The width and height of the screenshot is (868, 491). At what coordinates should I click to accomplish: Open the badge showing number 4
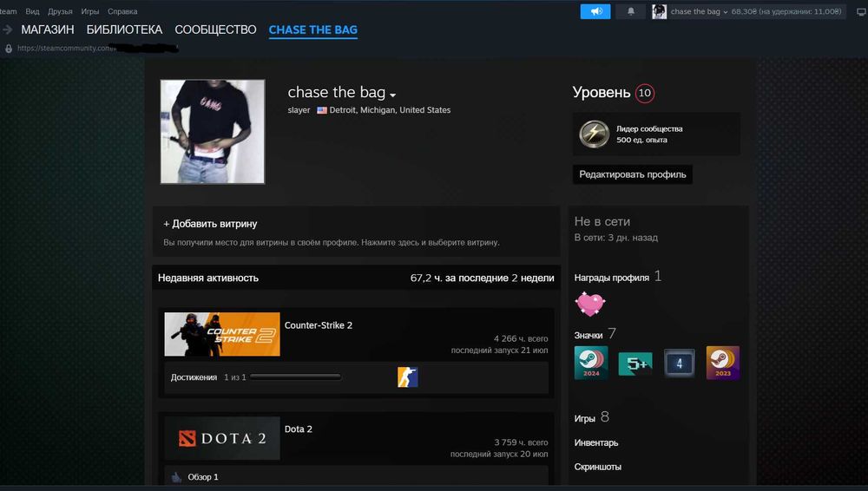[680, 363]
